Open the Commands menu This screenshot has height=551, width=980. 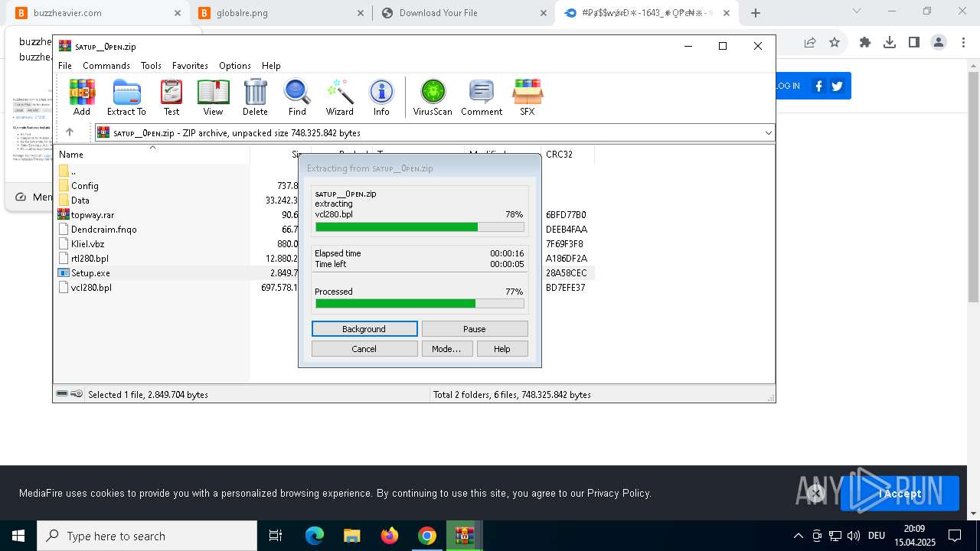[x=106, y=66]
